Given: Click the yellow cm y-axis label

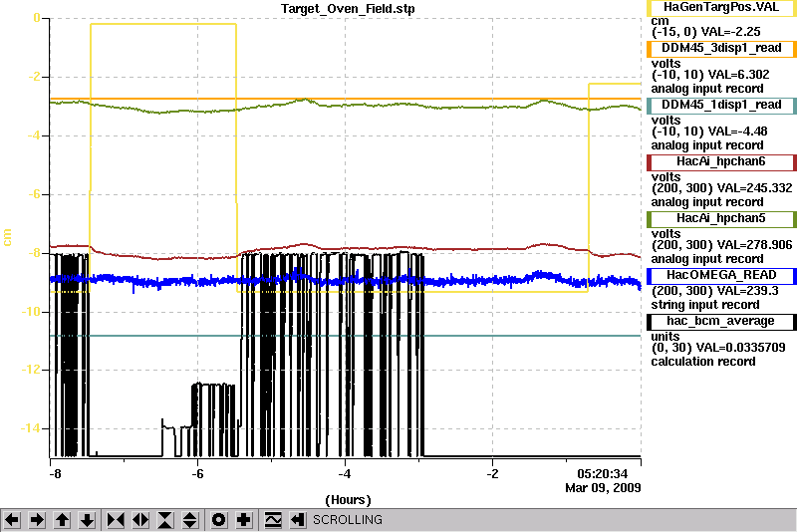Looking at the screenshot, I should coord(7,237).
